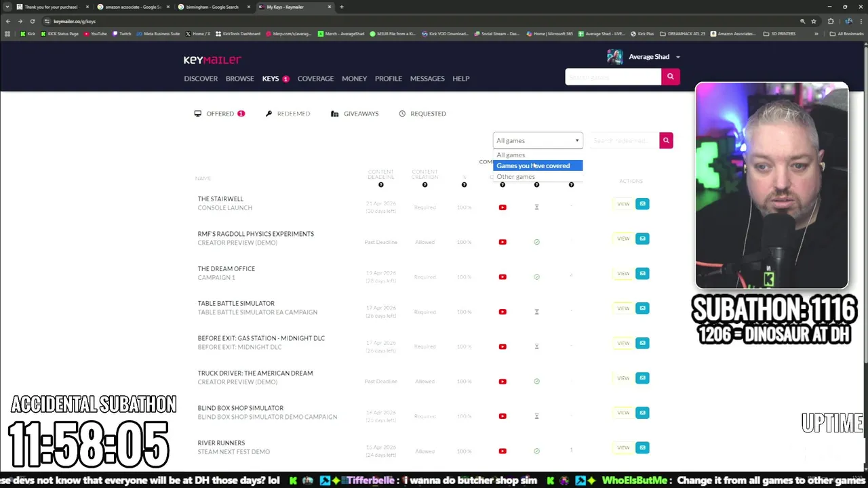The image size is (868, 488).
Task: Click YouTube icon in River Runners row
Action: [502, 451]
